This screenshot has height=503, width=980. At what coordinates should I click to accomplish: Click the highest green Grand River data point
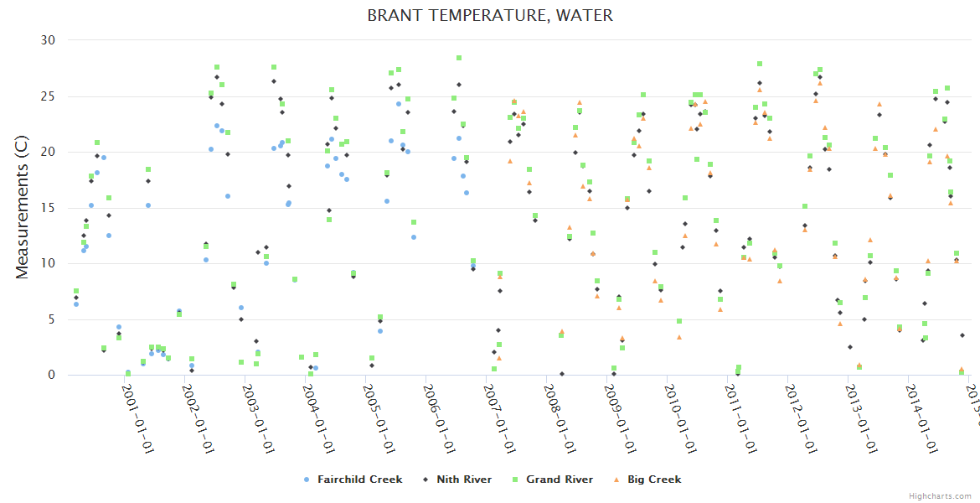pos(459,58)
